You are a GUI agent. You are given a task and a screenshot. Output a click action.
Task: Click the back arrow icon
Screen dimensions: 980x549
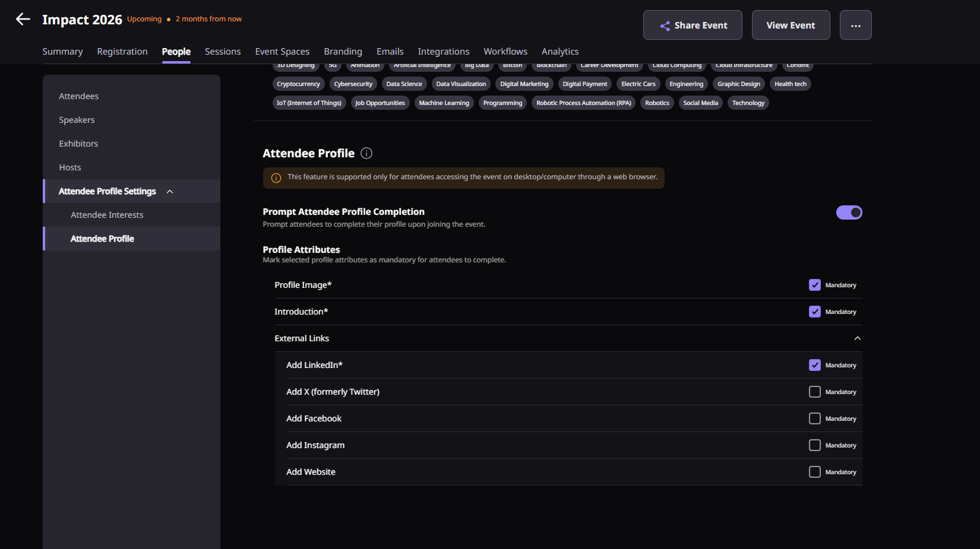click(23, 19)
